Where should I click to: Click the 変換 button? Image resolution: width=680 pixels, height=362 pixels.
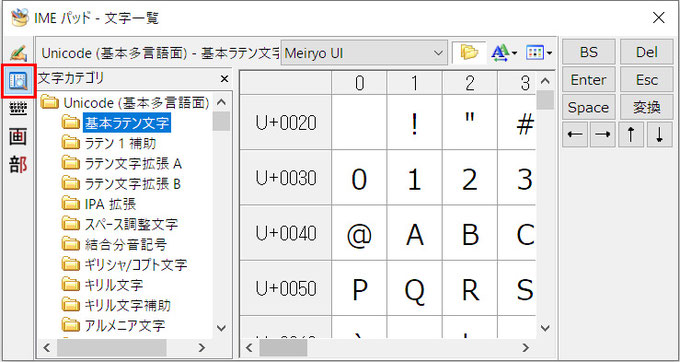647,107
